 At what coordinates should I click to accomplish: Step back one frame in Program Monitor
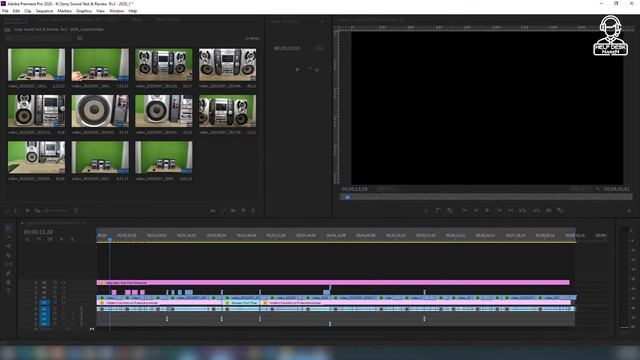(x=476, y=211)
